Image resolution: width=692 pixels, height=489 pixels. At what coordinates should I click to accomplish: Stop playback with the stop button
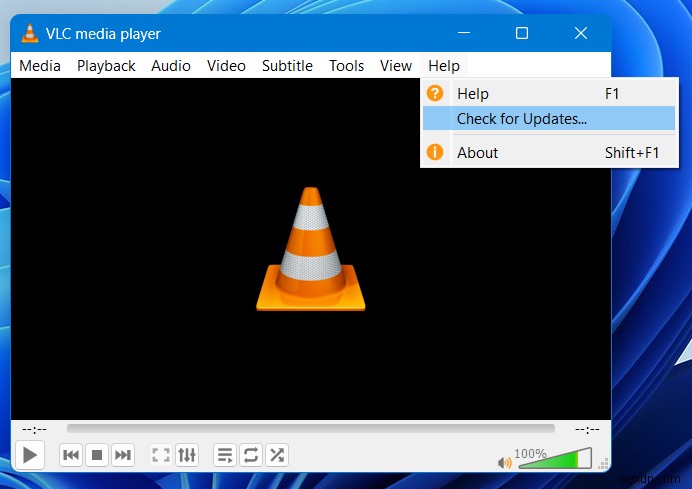(x=97, y=455)
